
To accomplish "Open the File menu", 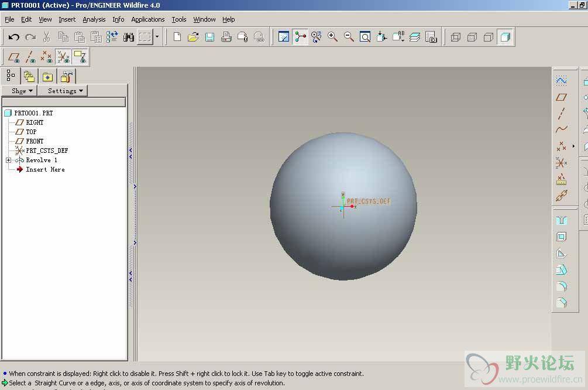I will pos(9,19).
